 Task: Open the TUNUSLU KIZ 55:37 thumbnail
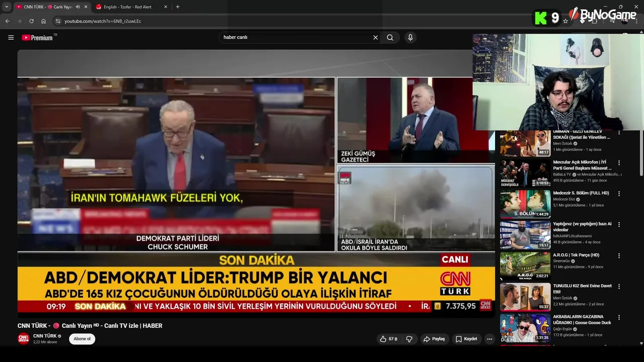coord(525,297)
